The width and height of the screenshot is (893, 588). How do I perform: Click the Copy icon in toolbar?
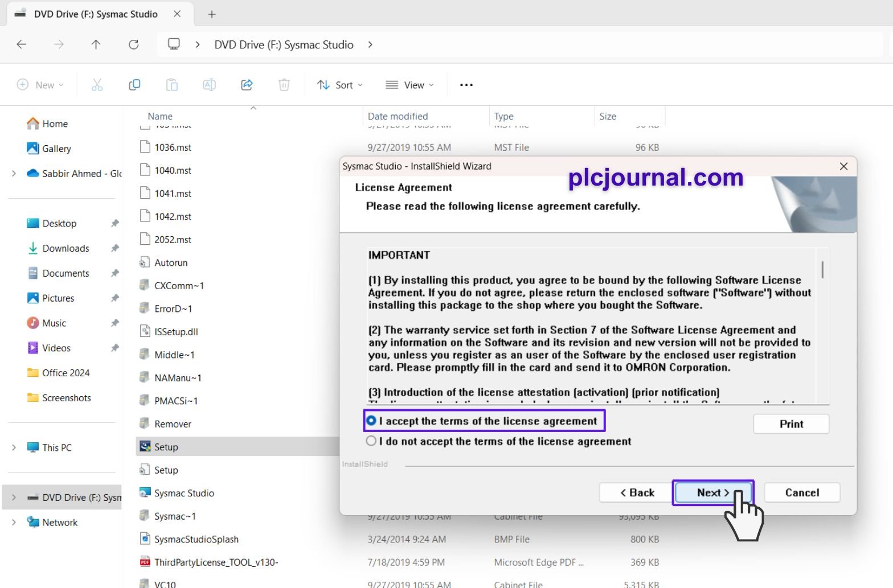tap(134, 85)
